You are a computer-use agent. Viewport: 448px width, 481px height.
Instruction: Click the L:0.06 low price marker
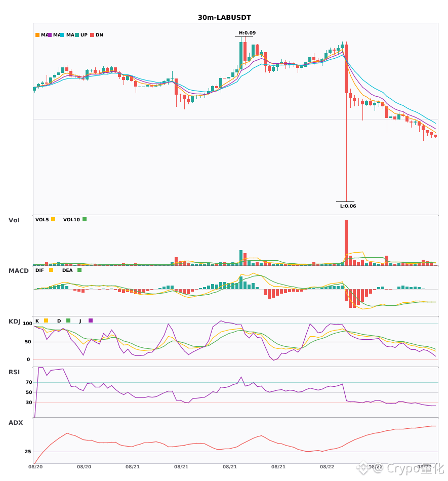[x=348, y=206]
